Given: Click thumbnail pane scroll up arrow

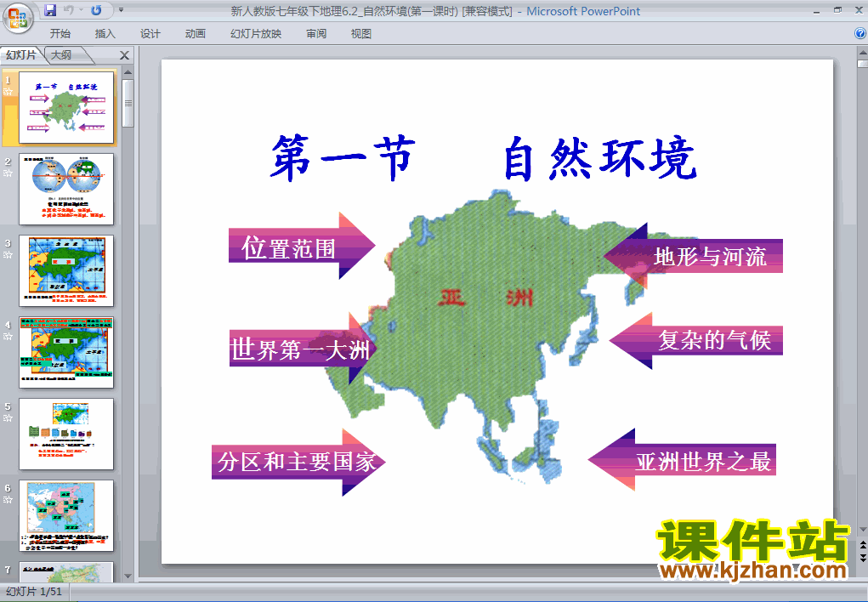Looking at the screenshot, I should pos(128,72).
